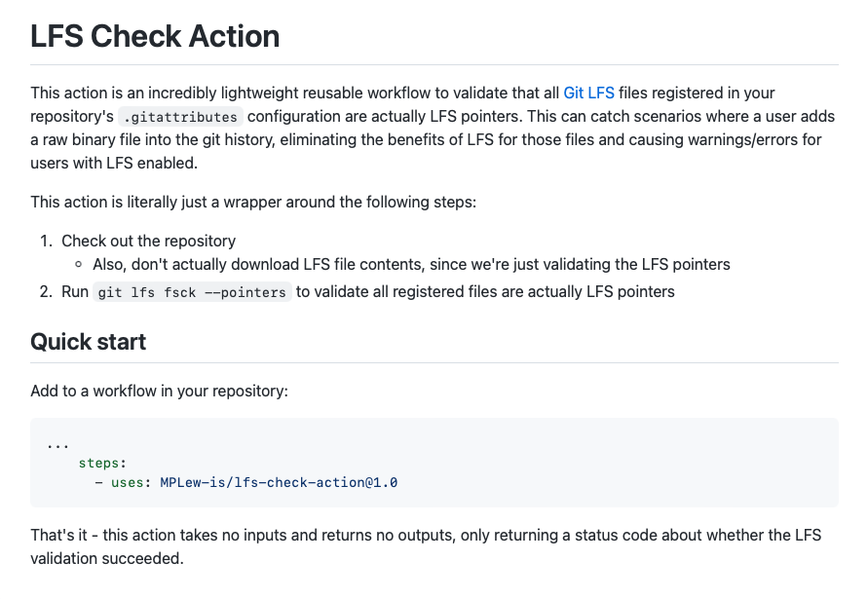Click the "Check out the repository" list item

[148, 241]
